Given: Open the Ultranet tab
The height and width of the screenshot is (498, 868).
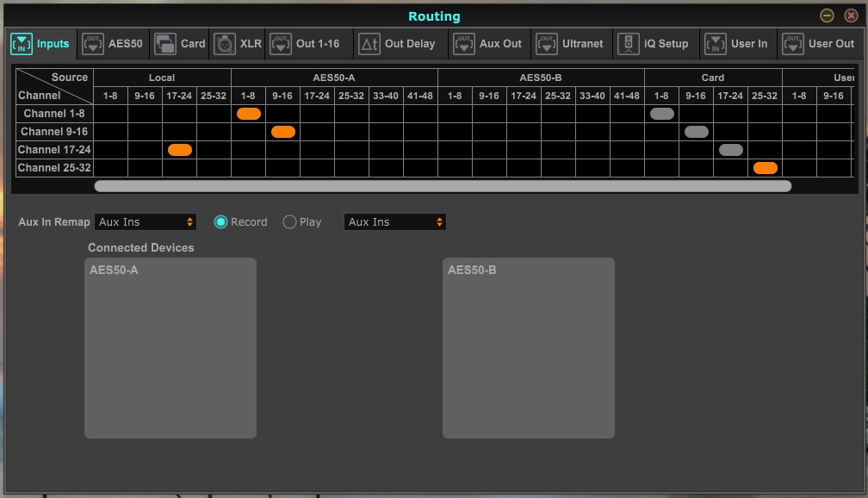Looking at the screenshot, I should [572, 44].
